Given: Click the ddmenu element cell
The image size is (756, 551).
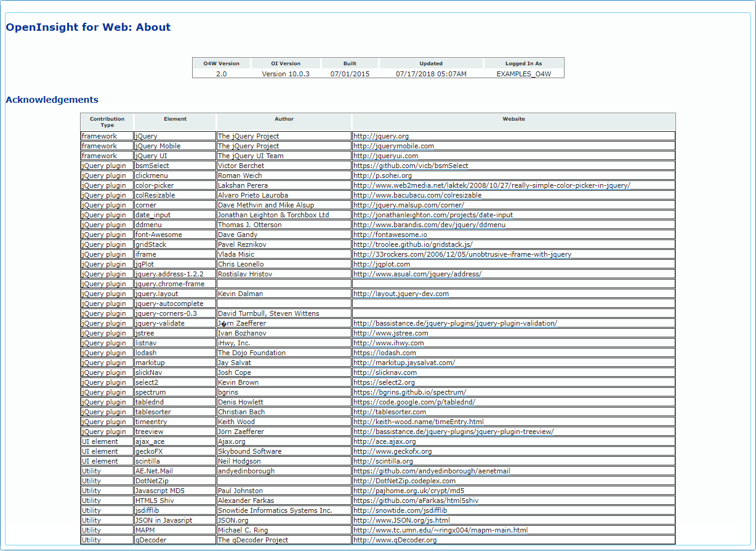Looking at the screenshot, I should [x=175, y=225].
